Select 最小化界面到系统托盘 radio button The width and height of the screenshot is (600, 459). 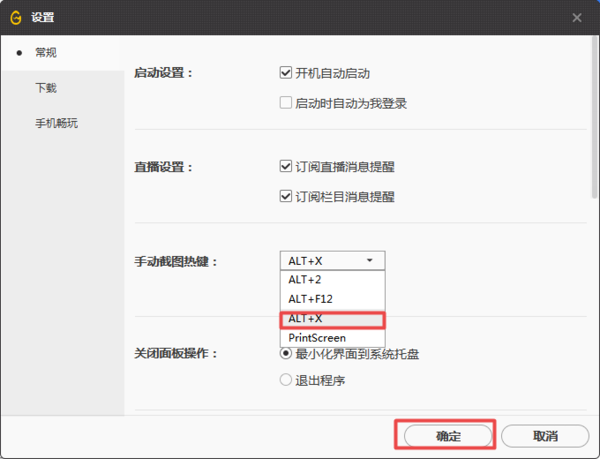286,353
